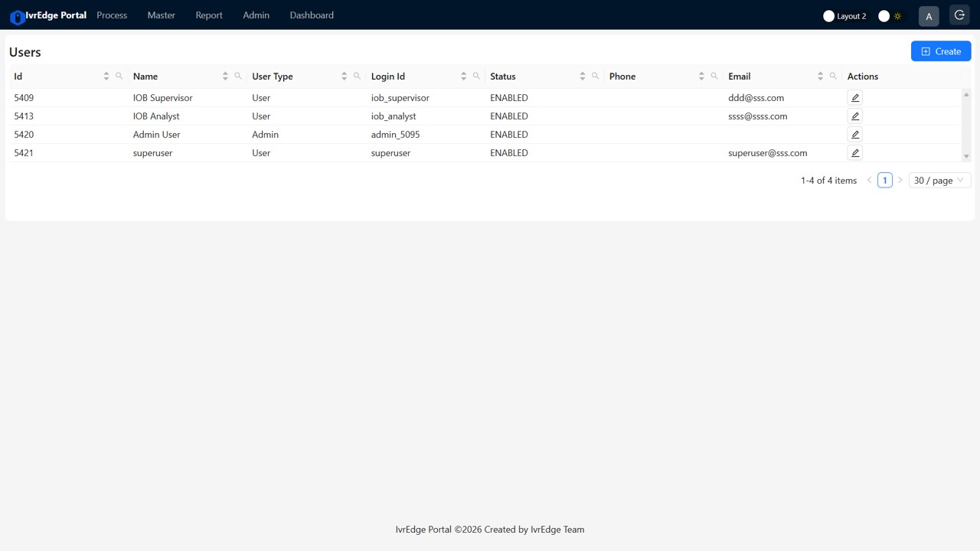980x551 pixels.
Task: Open the edit pencil for IOB Analyst
Action: (854, 116)
